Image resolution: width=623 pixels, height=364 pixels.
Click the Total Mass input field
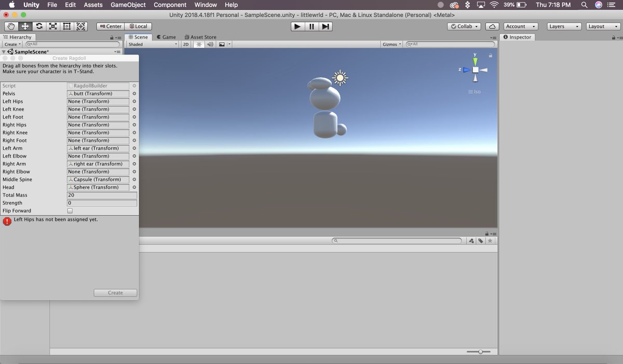102,195
